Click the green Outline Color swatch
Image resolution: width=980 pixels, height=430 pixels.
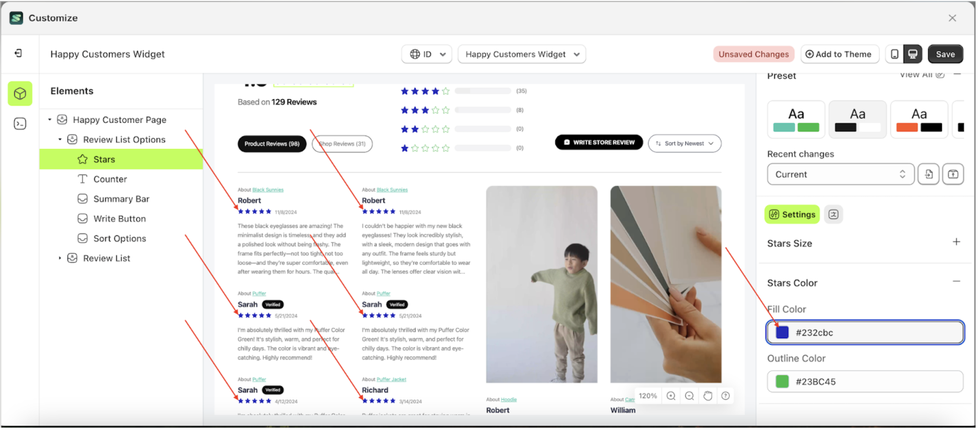pyautogui.click(x=782, y=382)
